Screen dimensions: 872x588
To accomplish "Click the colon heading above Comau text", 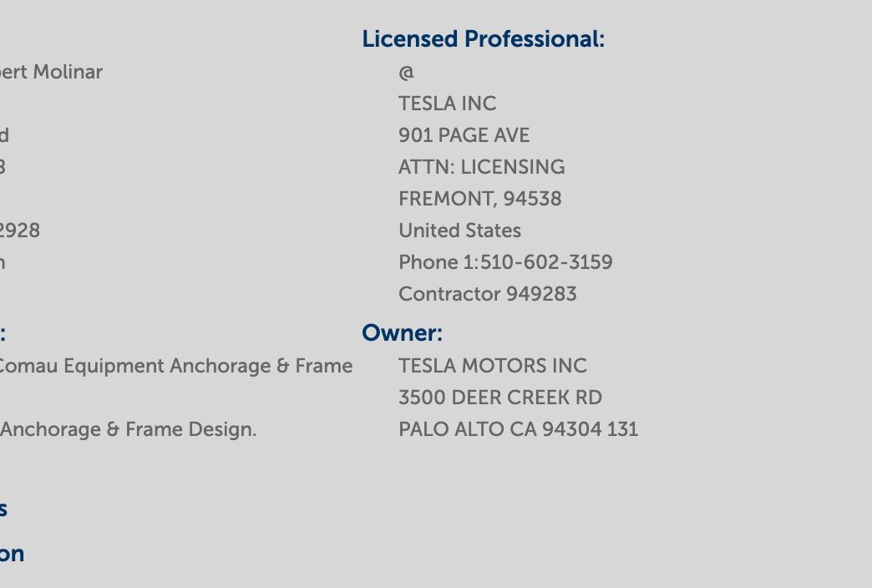I will 3,332.
